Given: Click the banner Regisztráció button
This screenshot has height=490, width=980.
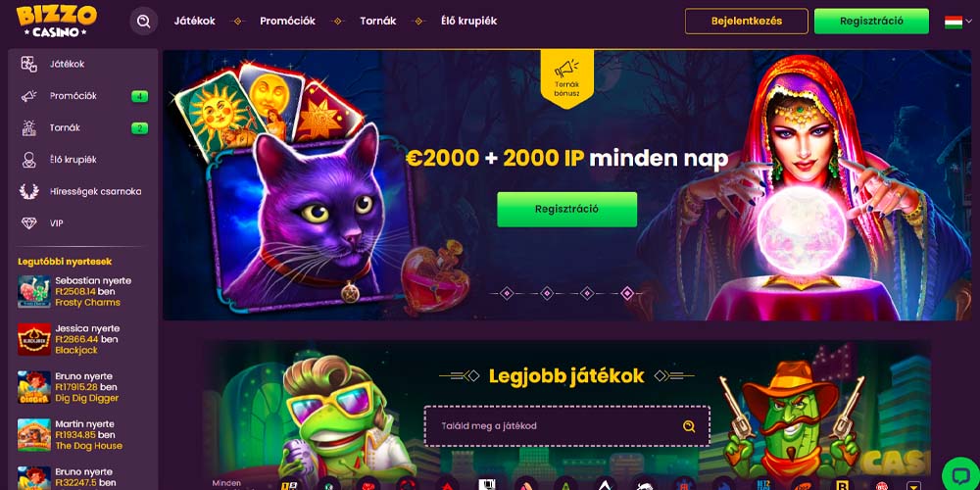Looking at the screenshot, I should (x=566, y=210).
